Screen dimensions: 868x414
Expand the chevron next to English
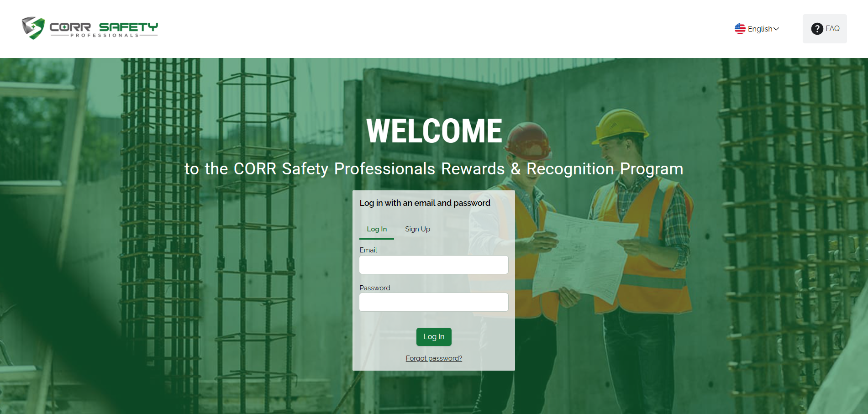(776, 29)
